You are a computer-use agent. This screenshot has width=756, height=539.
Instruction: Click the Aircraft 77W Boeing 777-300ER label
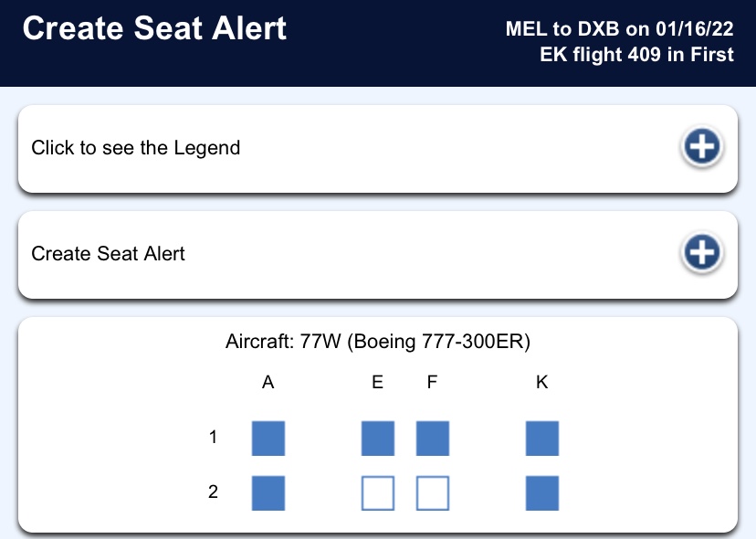[x=378, y=342]
